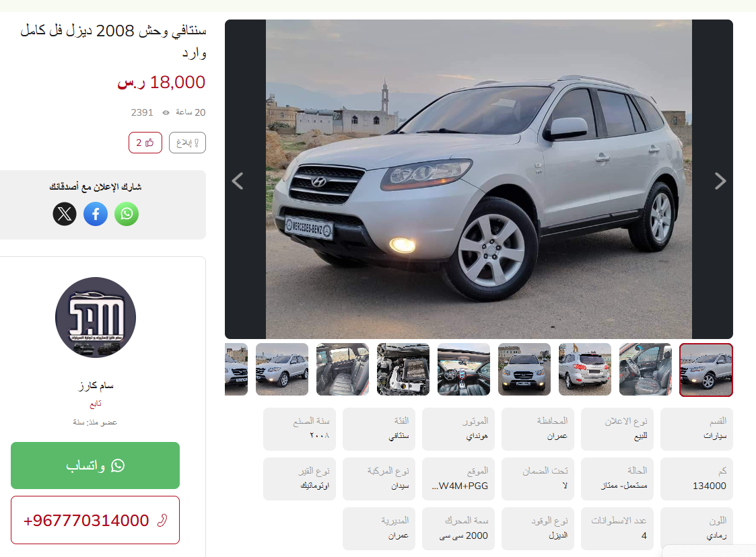Viewport: 756px width, 557px height.
Task: Report the ad using إبلاغ button
Action: 188,143
